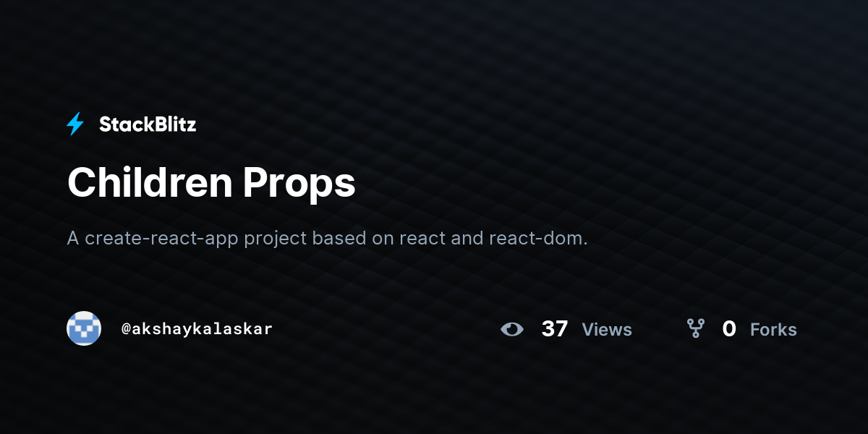Screen dimensions: 868x434
Task: Select the Children Props title
Action: [211, 183]
